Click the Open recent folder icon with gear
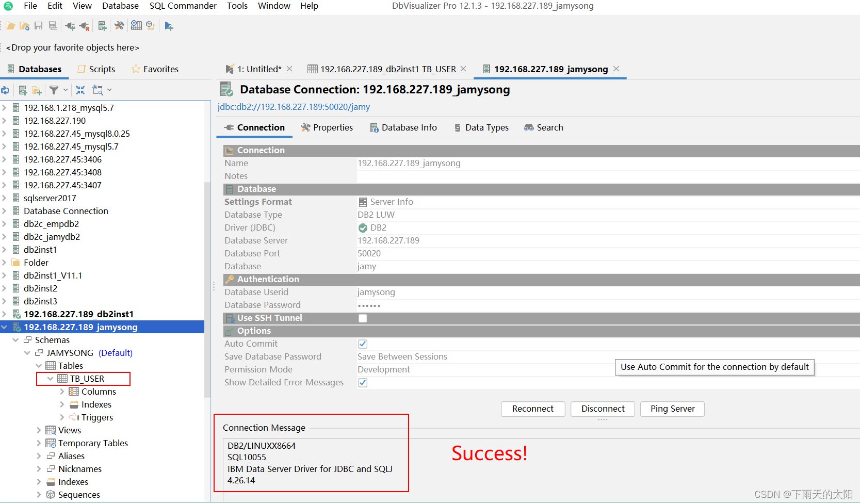Viewport: 860px width, 504px height. click(x=24, y=26)
